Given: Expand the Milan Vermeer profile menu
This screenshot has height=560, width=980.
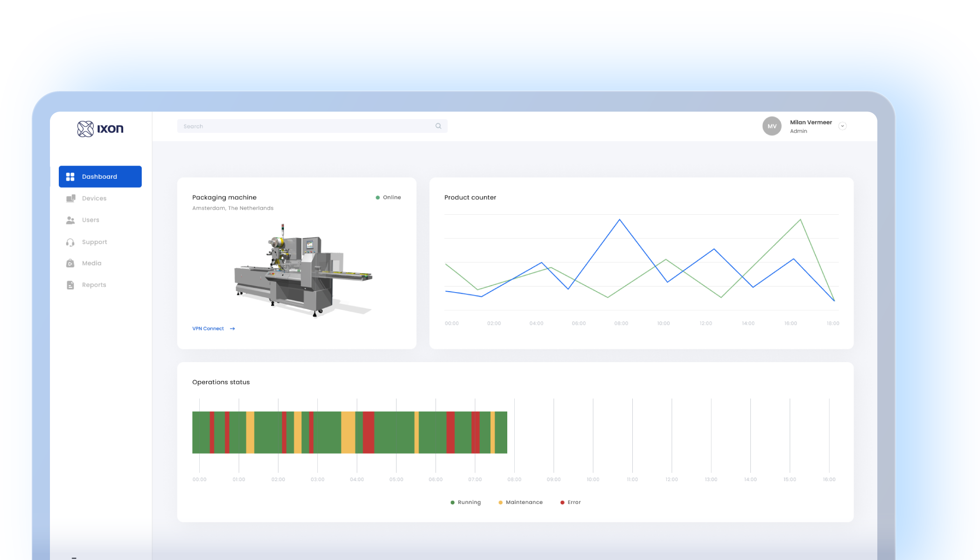Looking at the screenshot, I should tap(811, 126).
